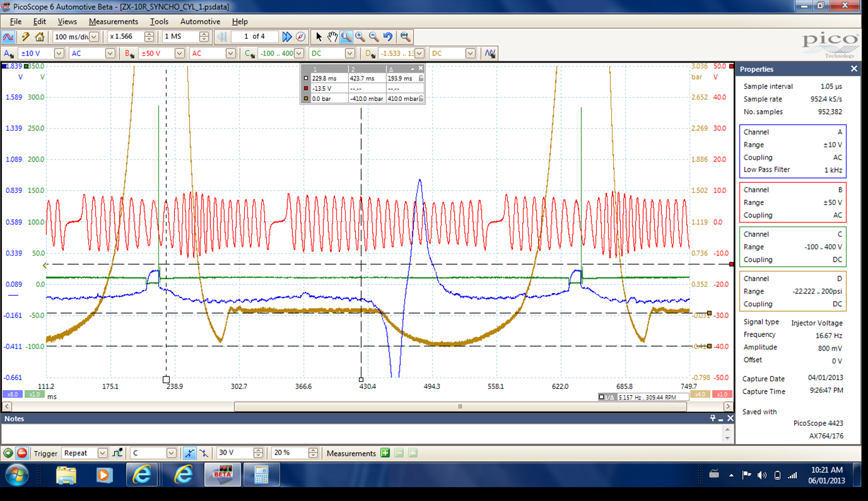Screen dimensions: 868x501
Task: Open Windows Start button
Action: tap(16, 476)
